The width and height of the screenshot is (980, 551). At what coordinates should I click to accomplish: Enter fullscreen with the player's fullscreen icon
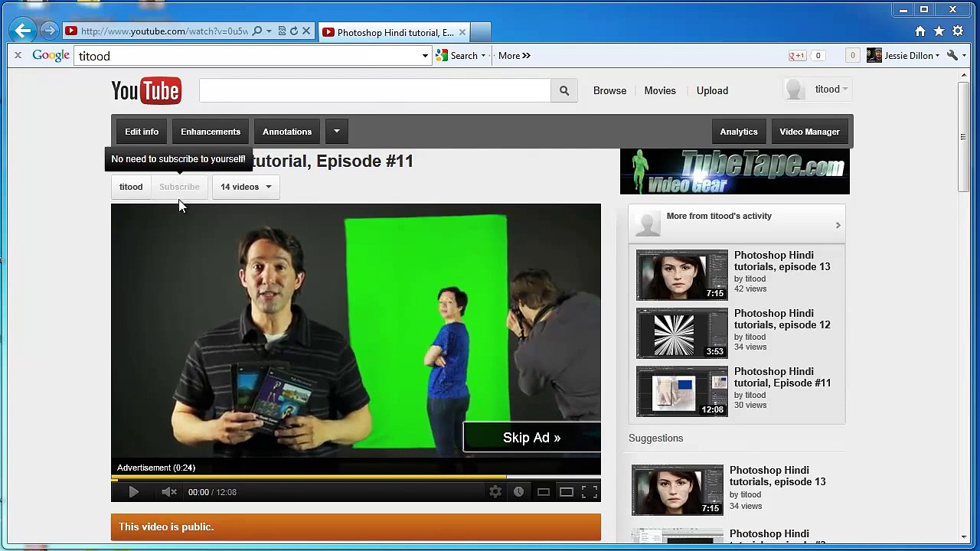(x=590, y=492)
